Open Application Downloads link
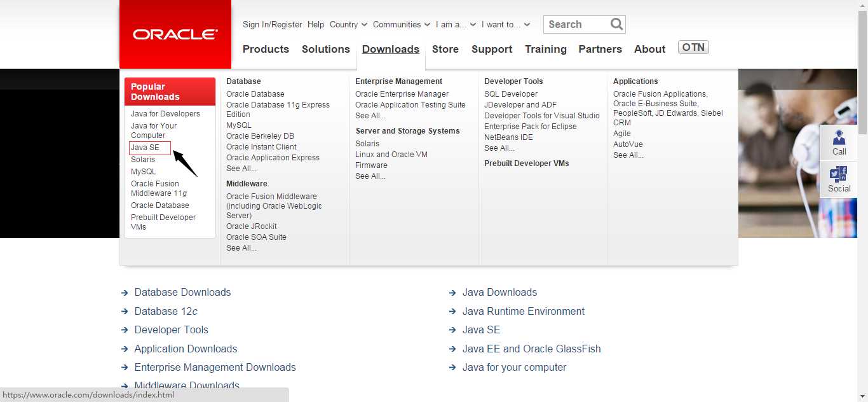This screenshot has height=402, width=868. (x=186, y=349)
